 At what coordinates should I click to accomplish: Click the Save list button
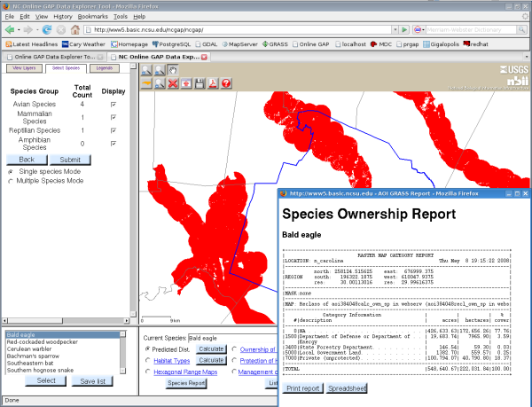coord(92,381)
